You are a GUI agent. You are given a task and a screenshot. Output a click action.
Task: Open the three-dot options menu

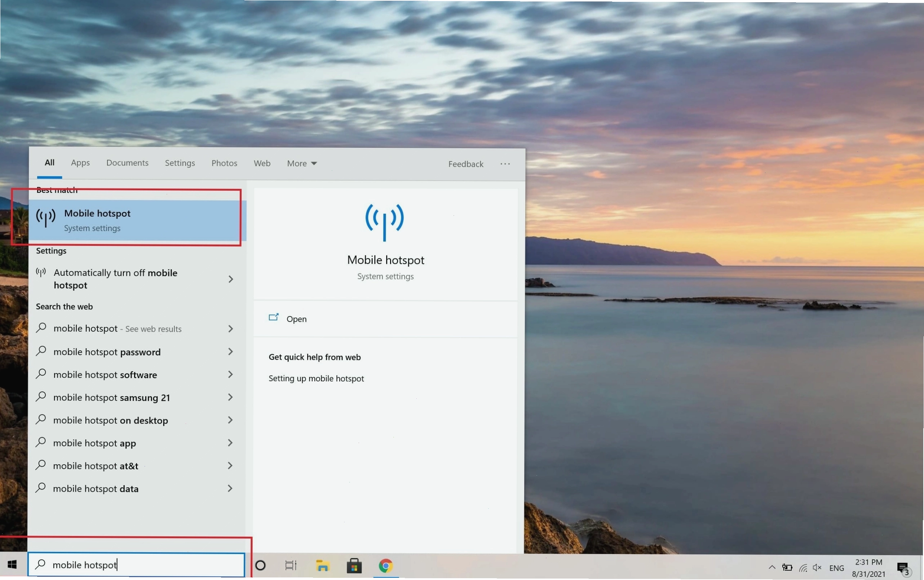point(505,164)
